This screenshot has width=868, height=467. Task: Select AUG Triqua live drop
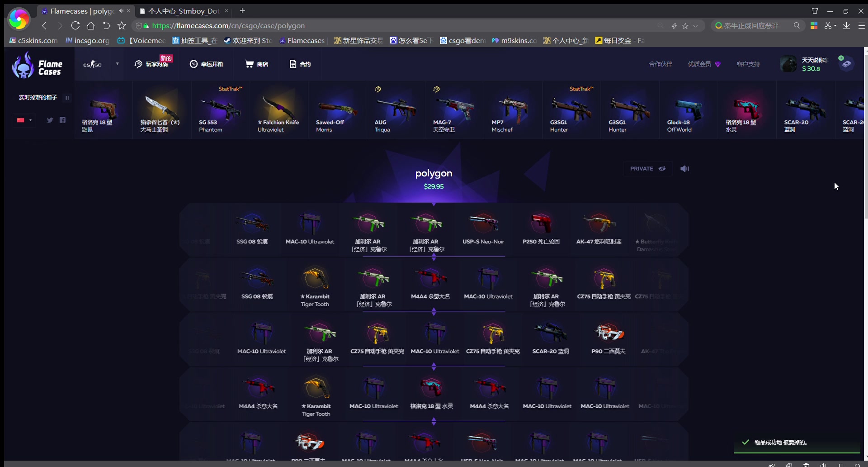(x=396, y=110)
